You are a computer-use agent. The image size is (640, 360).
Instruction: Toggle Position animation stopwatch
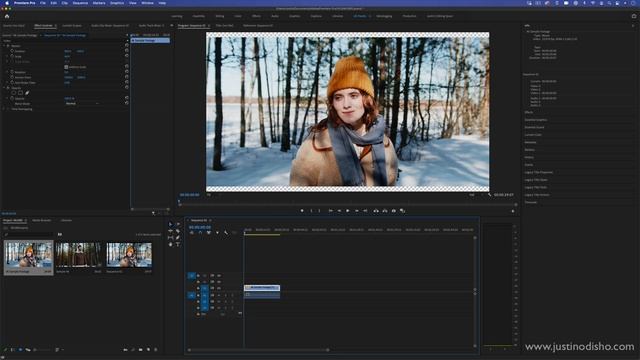point(12,51)
